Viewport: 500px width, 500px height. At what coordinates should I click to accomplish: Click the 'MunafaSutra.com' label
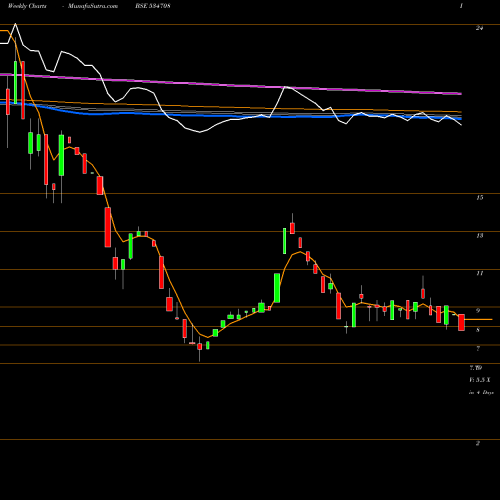(x=93, y=6)
